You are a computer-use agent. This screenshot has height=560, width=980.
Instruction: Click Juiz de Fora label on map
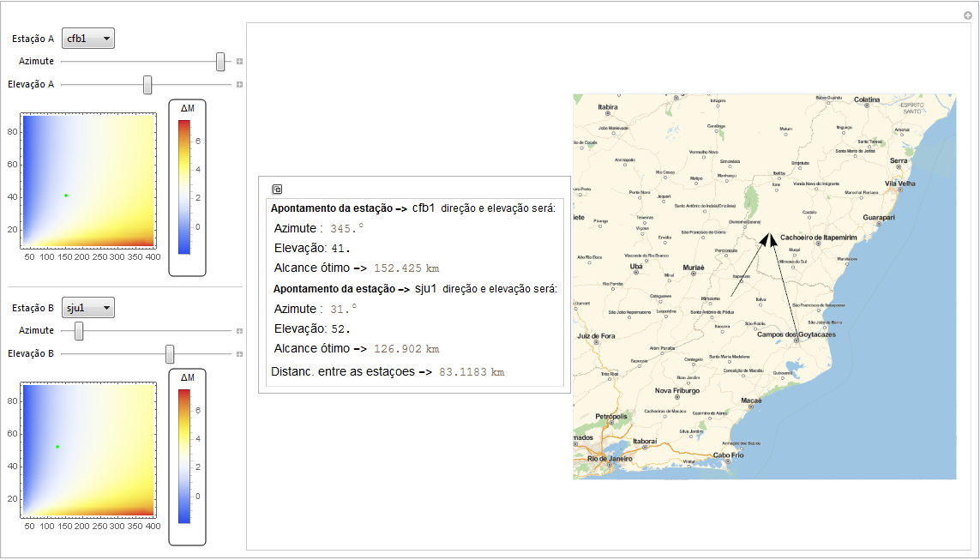596,336
